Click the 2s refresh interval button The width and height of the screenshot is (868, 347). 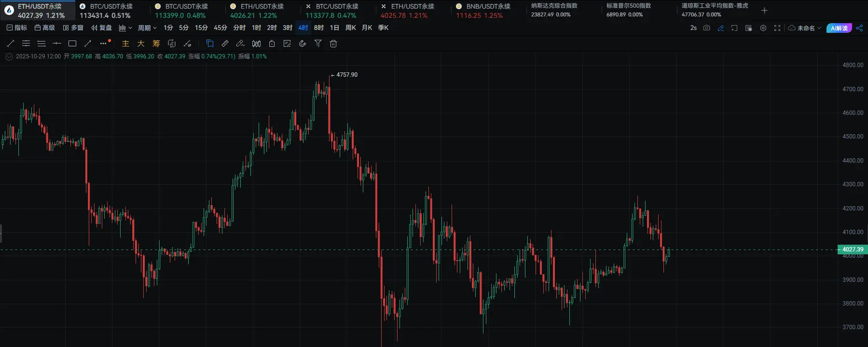click(x=693, y=28)
